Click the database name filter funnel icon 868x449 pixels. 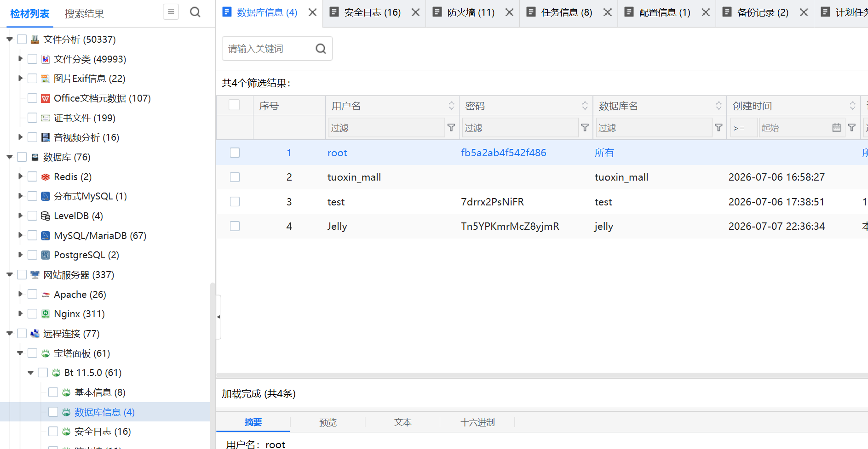tap(719, 127)
